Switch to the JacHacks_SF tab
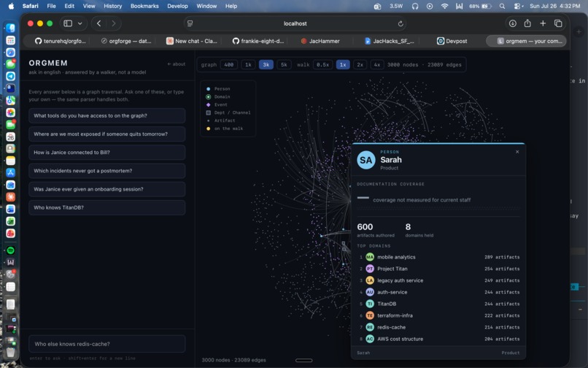Image resolution: width=588 pixels, height=368 pixels. point(390,41)
